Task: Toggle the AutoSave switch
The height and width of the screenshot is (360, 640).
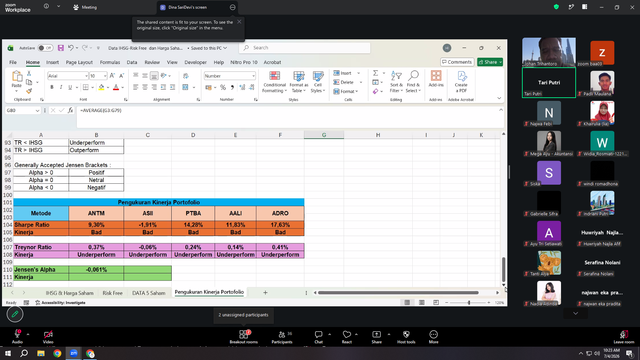Action: (45, 48)
